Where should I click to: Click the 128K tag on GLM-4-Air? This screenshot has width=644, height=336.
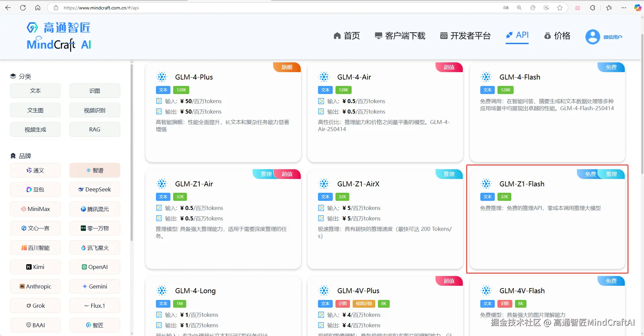click(x=344, y=90)
